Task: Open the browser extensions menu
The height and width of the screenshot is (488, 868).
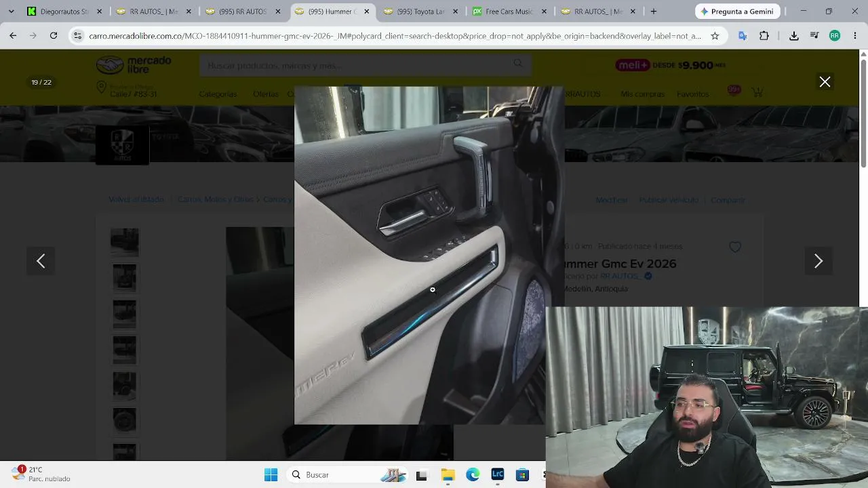Action: [x=764, y=36]
